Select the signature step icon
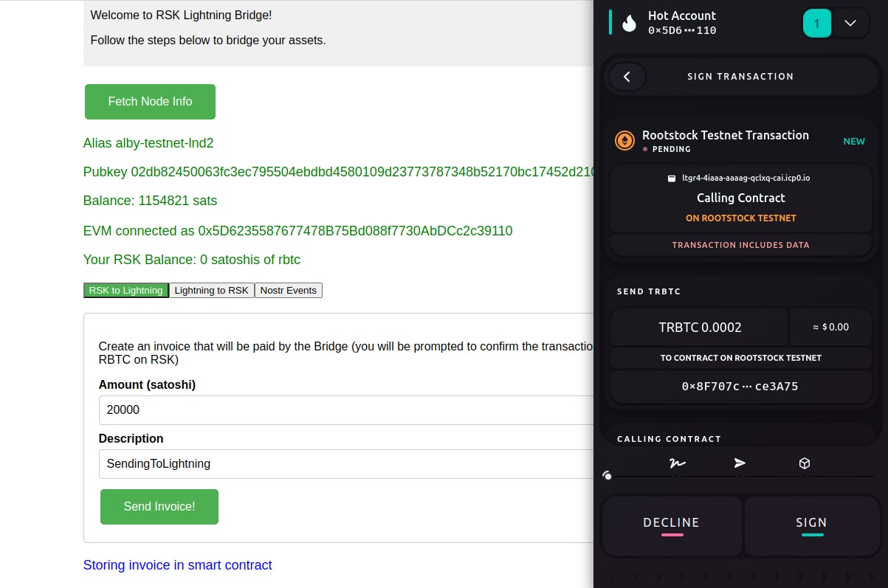This screenshot has height=588, width=888. tap(676, 463)
